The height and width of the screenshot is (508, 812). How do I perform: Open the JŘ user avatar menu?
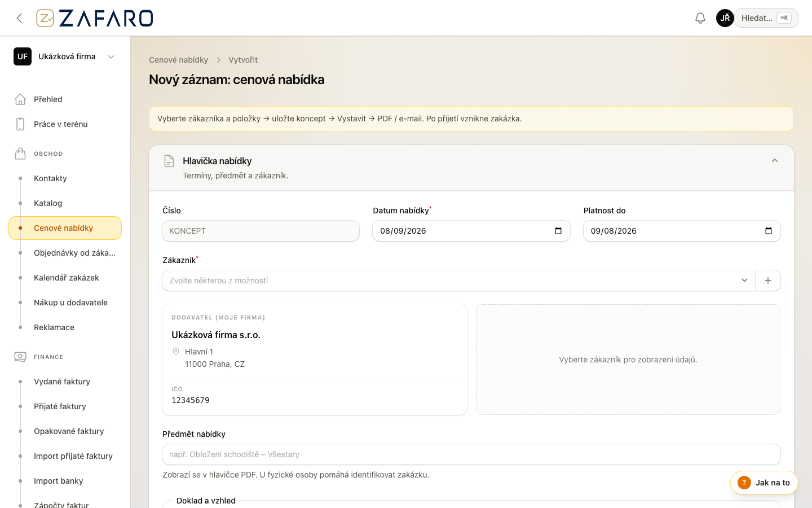725,18
